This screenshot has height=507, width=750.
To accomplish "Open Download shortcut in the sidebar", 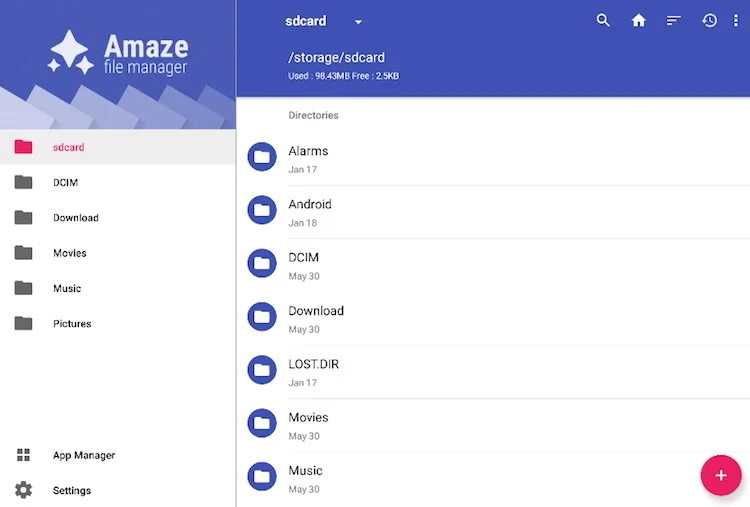I will tap(76, 218).
